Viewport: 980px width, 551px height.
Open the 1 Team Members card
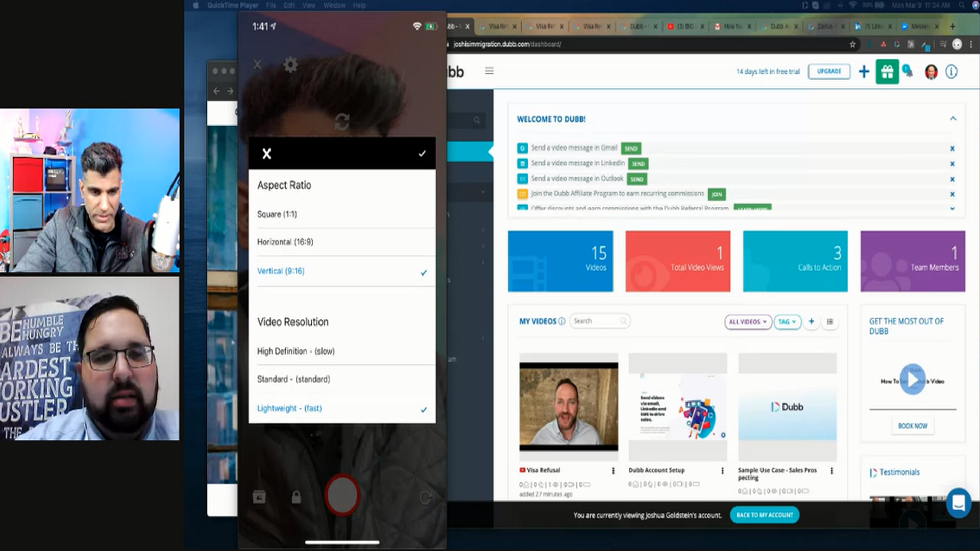click(x=913, y=261)
